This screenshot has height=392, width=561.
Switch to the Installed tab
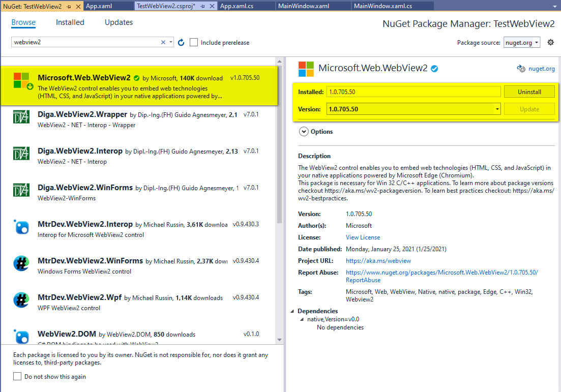click(x=70, y=22)
